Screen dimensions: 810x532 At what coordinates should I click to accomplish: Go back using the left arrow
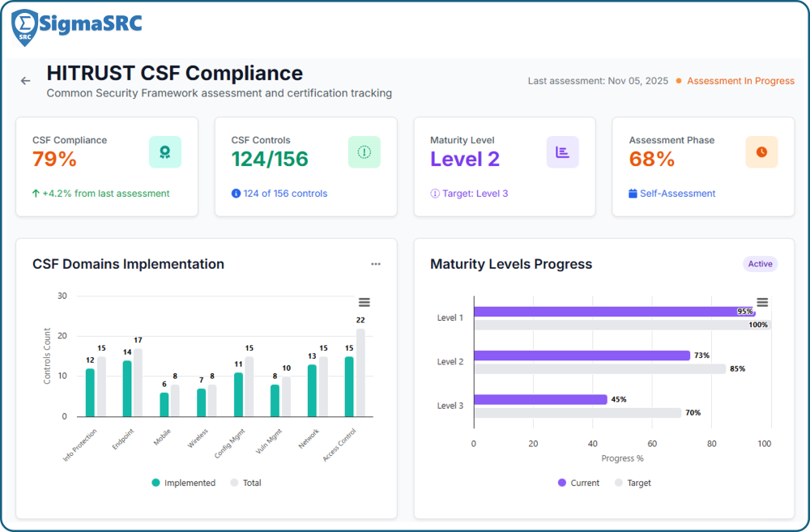25,81
